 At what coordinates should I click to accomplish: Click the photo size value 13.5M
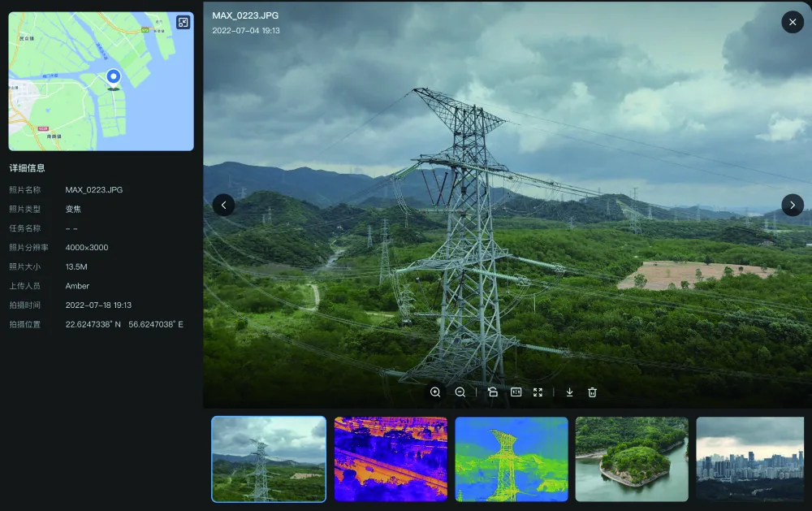[76, 267]
